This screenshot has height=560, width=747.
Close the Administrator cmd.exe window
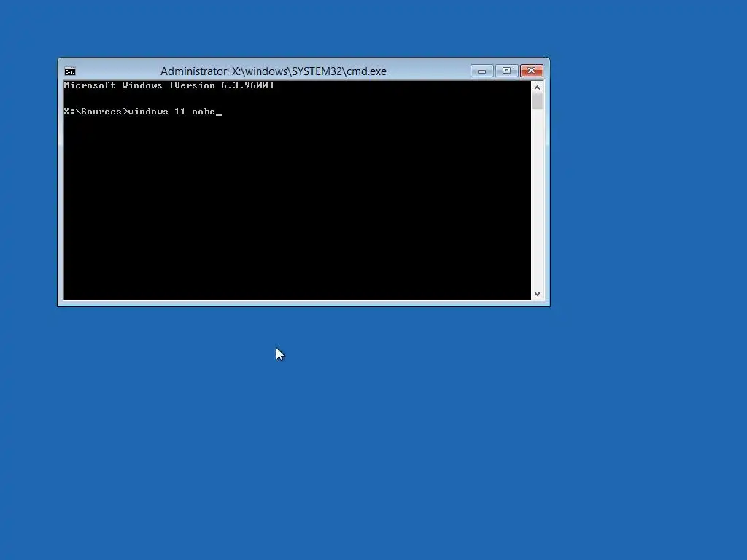tap(531, 71)
